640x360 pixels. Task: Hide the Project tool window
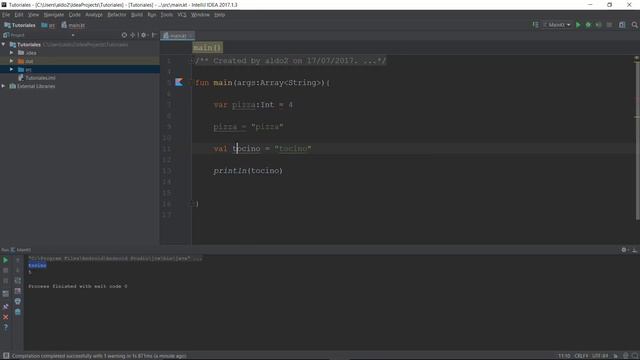[x=154, y=35]
